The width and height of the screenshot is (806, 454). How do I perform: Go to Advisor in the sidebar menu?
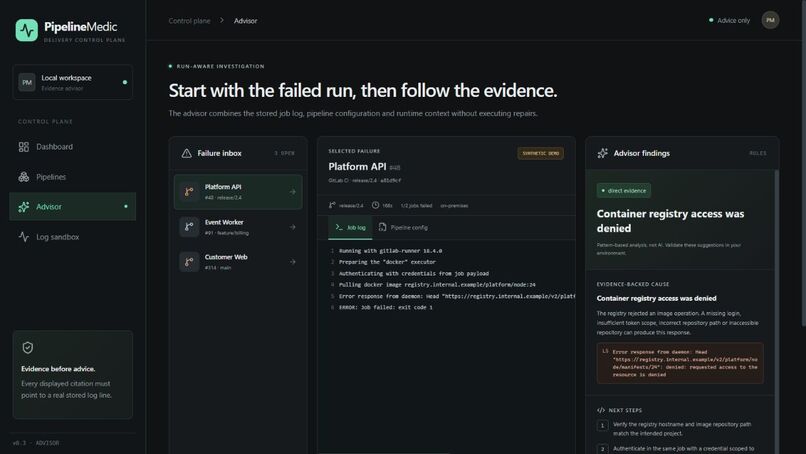pyautogui.click(x=72, y=207)
